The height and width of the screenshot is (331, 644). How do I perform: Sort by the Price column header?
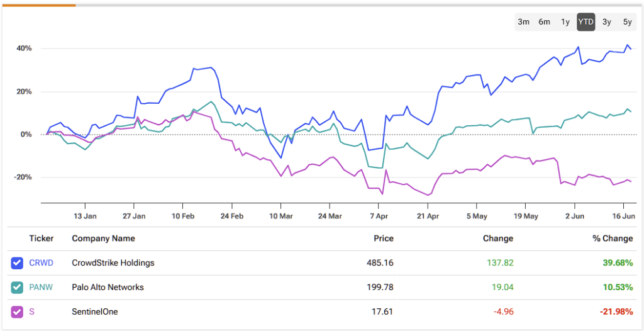384,238
